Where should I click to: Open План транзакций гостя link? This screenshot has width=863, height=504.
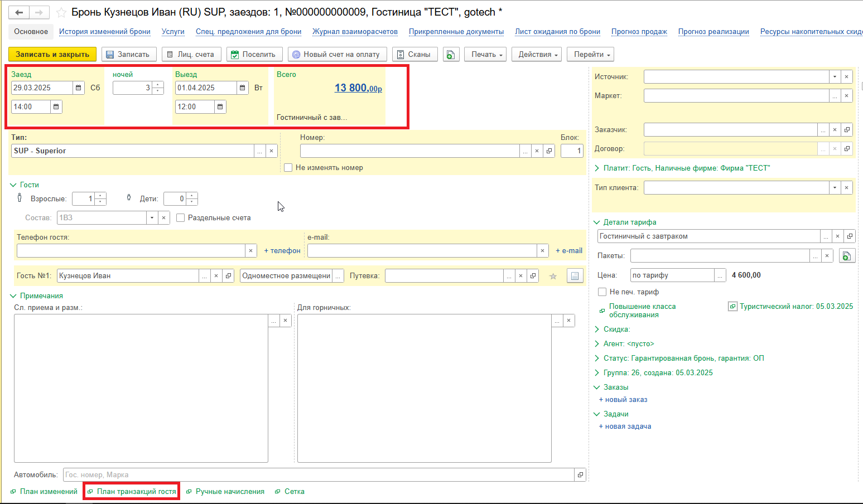(x=136, y=491)
